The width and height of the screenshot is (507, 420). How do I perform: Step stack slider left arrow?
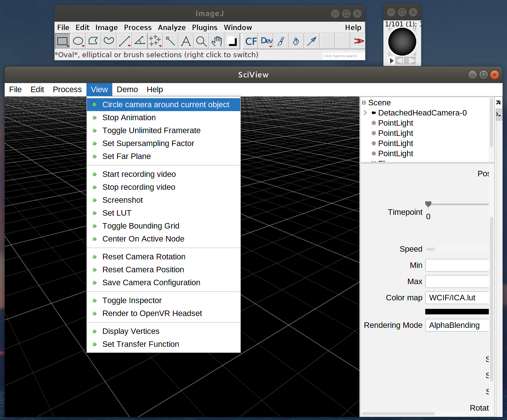click(x=399, y=61)
